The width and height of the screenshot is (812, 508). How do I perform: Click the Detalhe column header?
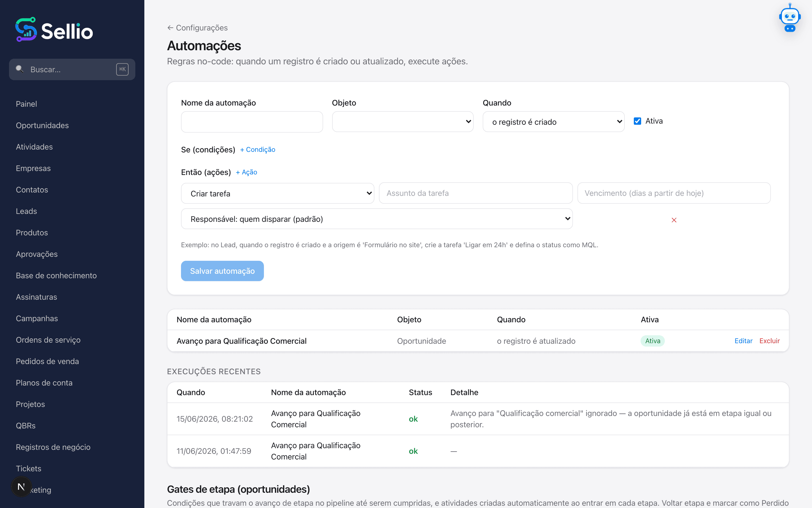pos(464,392)
